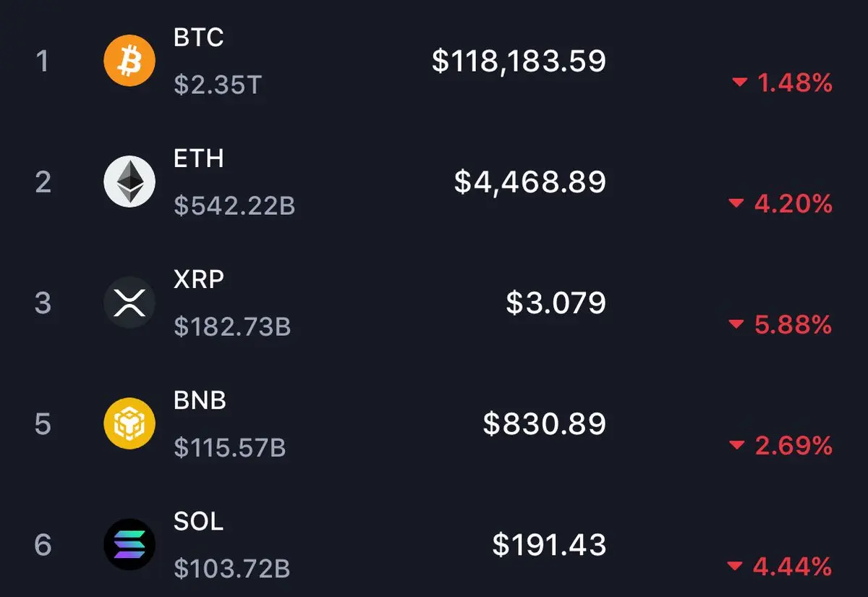The height and width of the screenshot is (597, 868).
Task: Tap SOL market cap $103.72B
Action: coord(232,569)
